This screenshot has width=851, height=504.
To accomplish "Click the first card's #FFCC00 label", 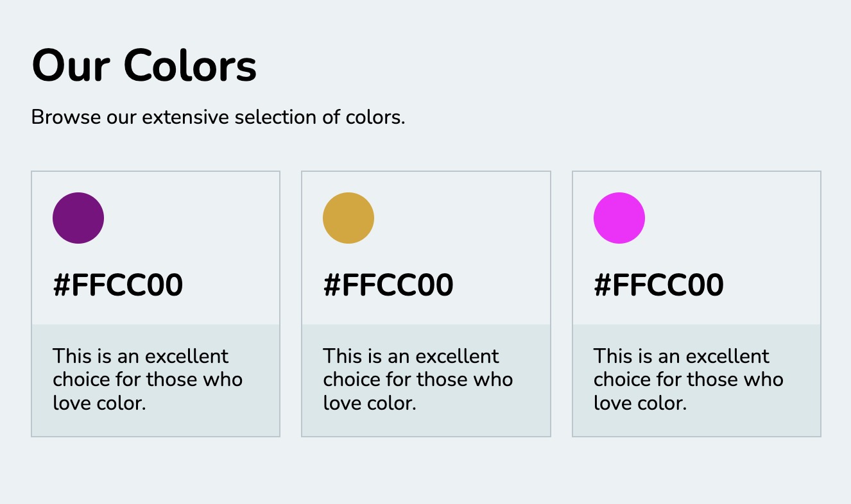I will (x=118, y=284).
